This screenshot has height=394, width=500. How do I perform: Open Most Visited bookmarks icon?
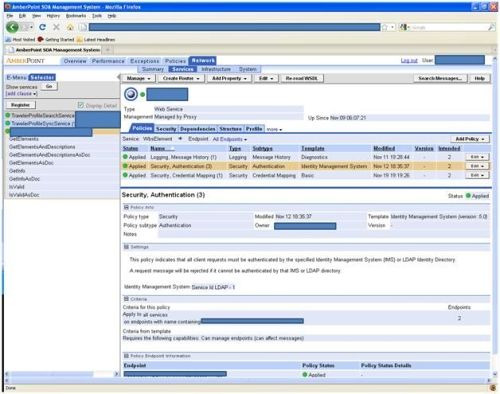click(x=8, y=39)
